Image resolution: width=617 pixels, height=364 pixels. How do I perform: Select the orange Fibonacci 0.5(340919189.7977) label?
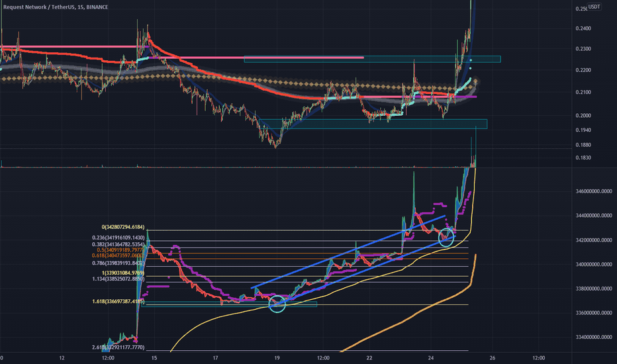pos(120,250)
